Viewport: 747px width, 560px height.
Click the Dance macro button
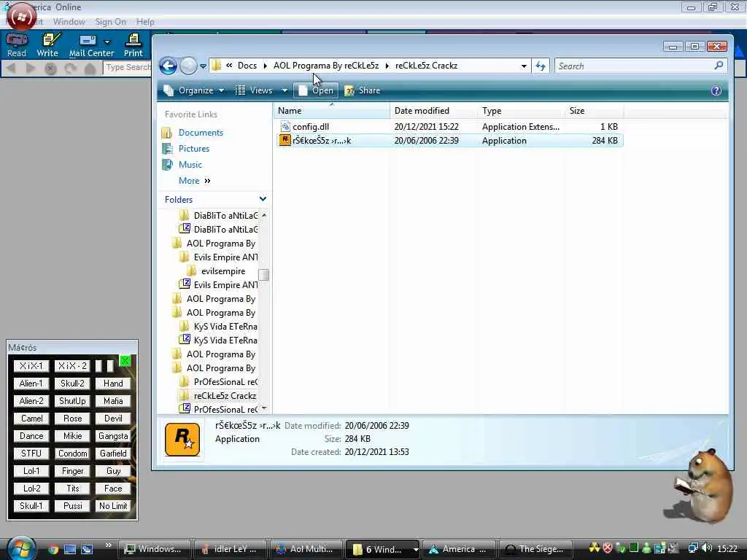tap(31, 436)
